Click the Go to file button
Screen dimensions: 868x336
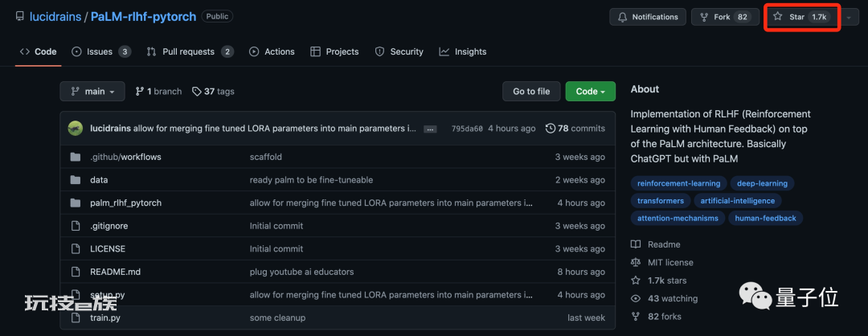point(531,92)
